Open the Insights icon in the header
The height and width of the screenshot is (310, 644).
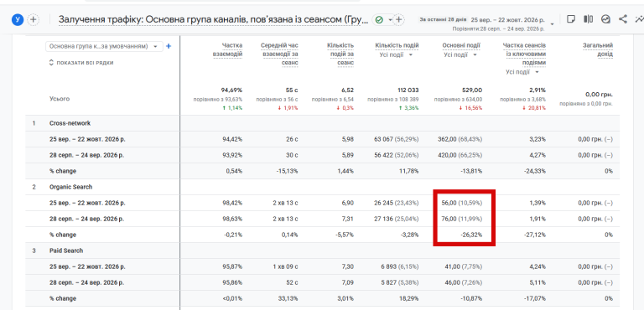(x=605, y=19)
